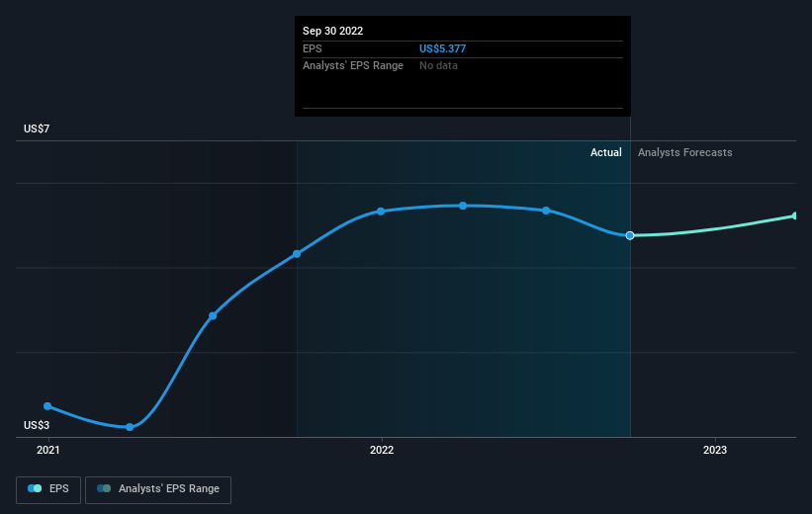812x514 pixels.
Task: Select the analyst forecast data point past 2023
Action: (795, 215)
